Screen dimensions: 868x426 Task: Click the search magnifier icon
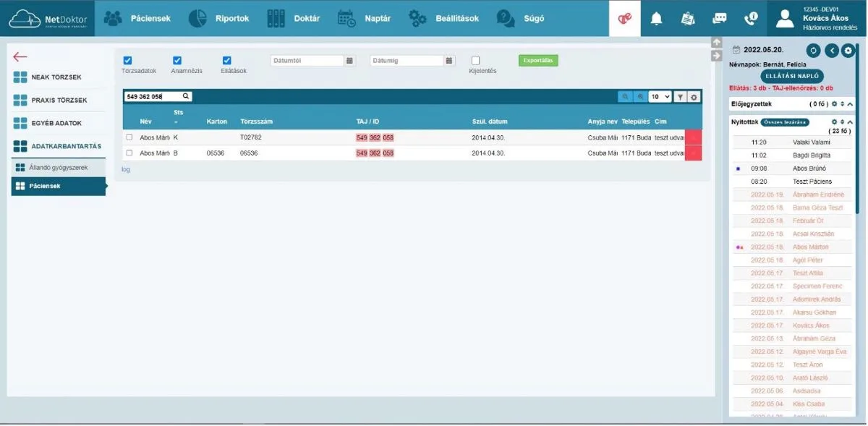[185, 96]
